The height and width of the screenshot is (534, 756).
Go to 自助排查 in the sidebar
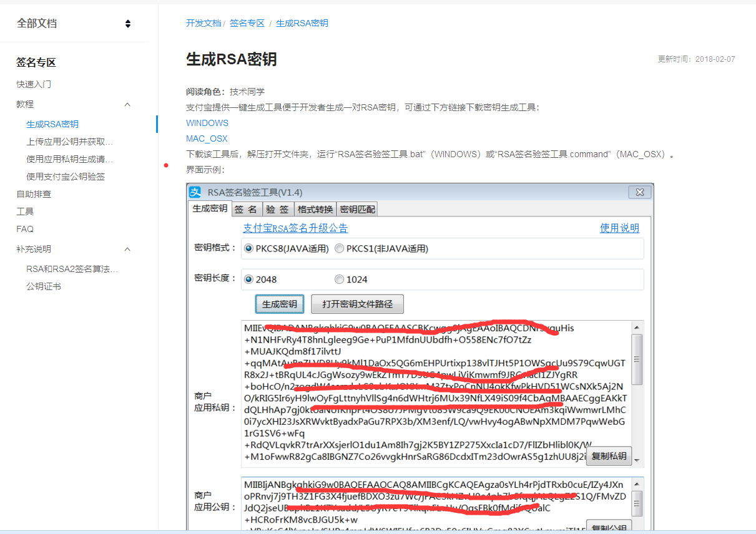point(34,194)
